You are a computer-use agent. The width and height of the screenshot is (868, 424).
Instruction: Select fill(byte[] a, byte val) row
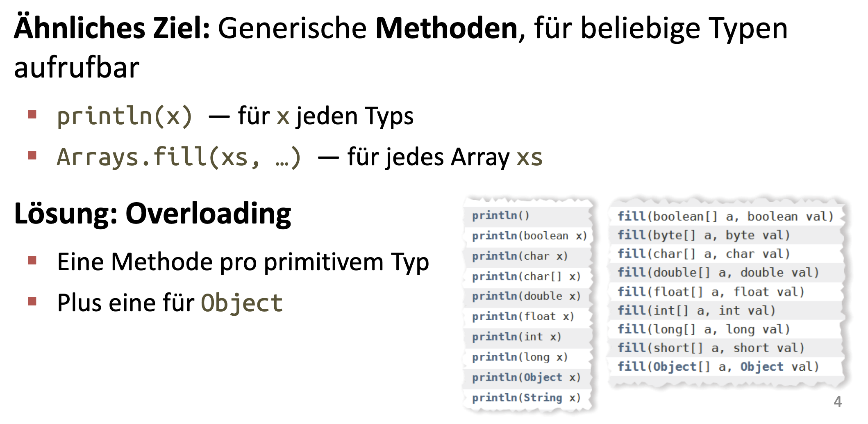pyautogui.click(x=703, y=235)
